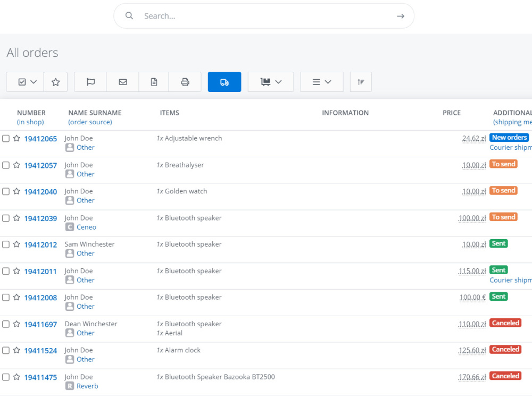Star order 19411524
Viewport: 532px width, 398px height.
[x=16, y=351]
